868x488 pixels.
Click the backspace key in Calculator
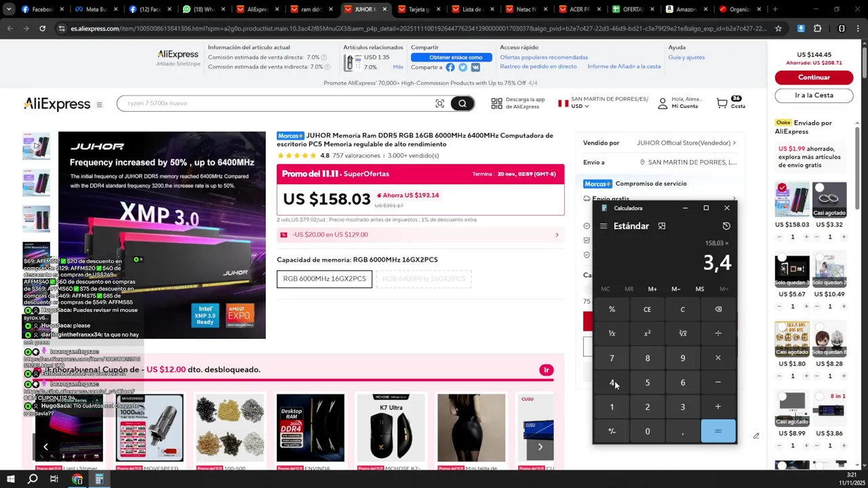point(718,309)
